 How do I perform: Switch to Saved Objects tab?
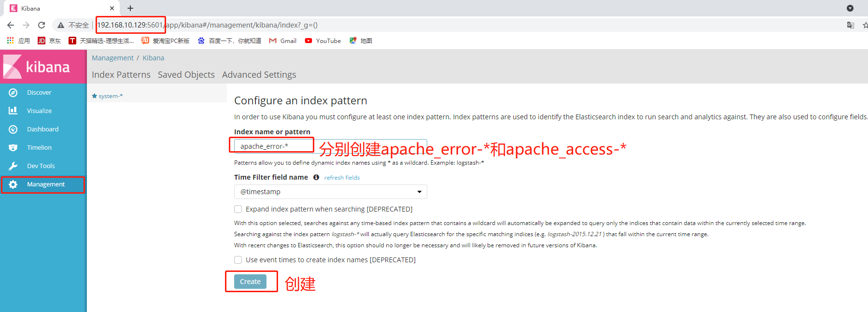186,75
